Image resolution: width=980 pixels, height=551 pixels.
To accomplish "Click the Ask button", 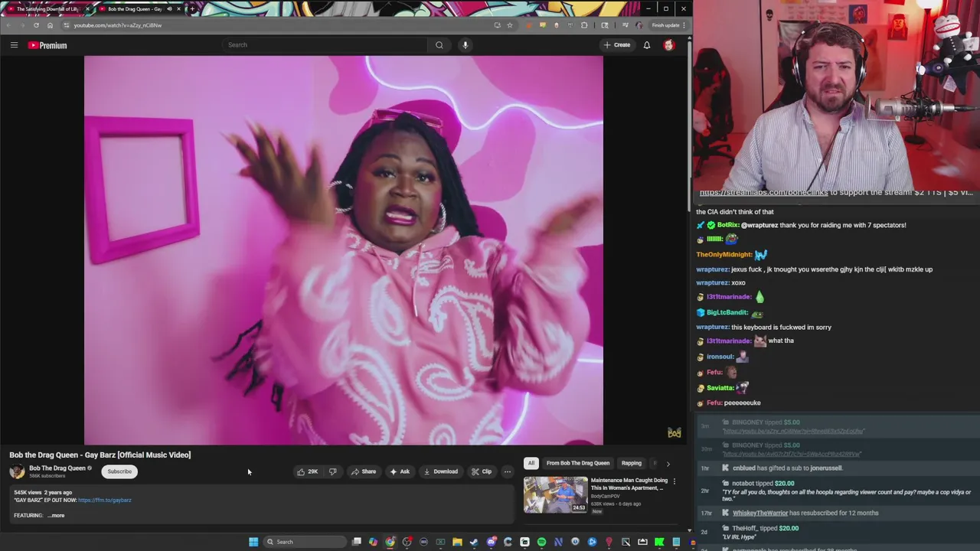I will click(x=399, y=471).
